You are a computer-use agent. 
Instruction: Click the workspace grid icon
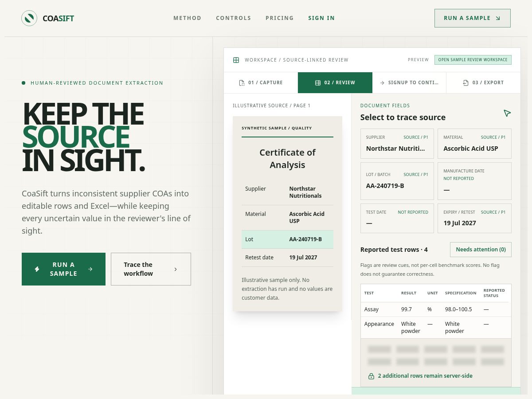(236, 60)
